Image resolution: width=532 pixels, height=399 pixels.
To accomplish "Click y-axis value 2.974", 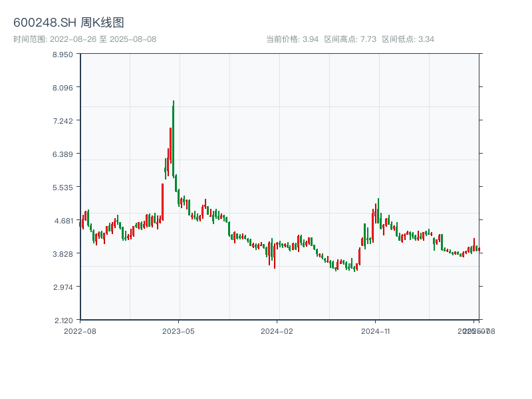I will [x=63, y=287].
